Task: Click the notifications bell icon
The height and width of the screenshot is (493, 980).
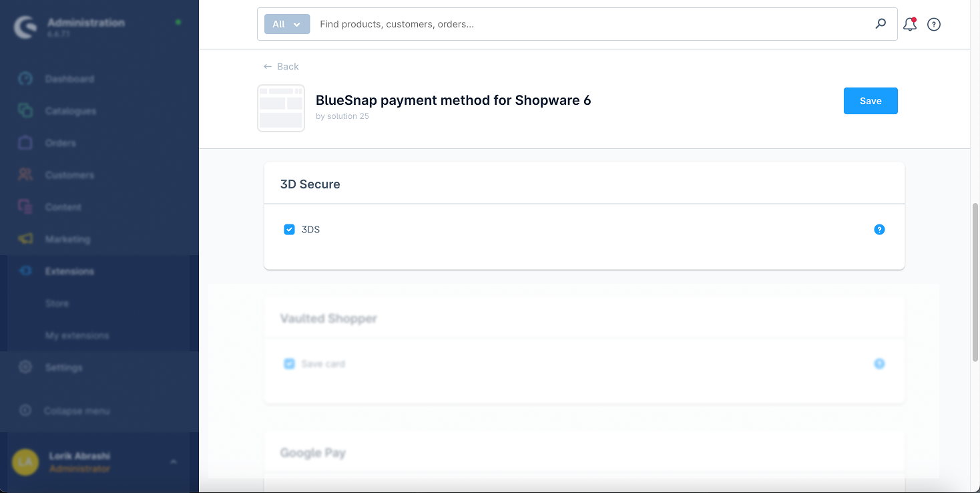Action: point(909,25)
